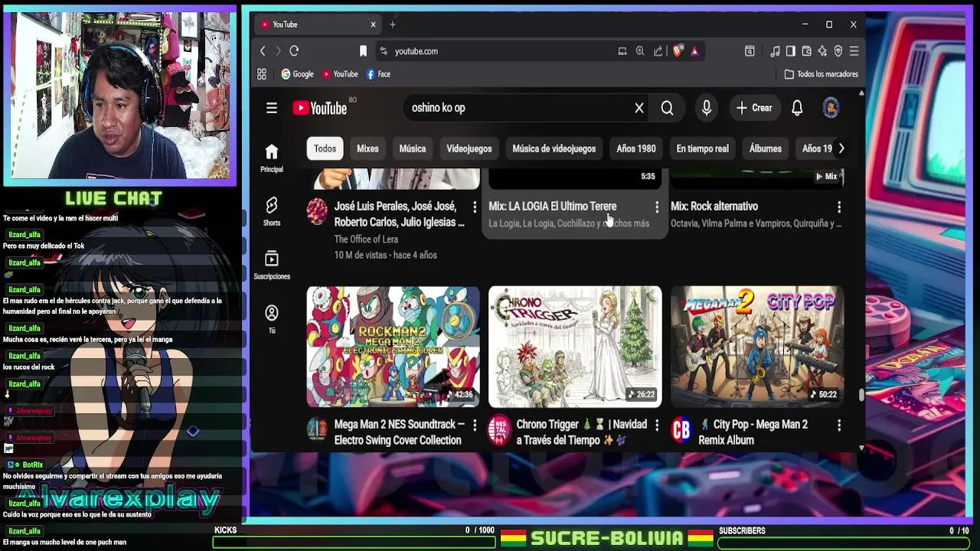Image resolution: width=980 pixels, height=551 pixels.
Task: Open a new browser tab
Action: (393, 24)
